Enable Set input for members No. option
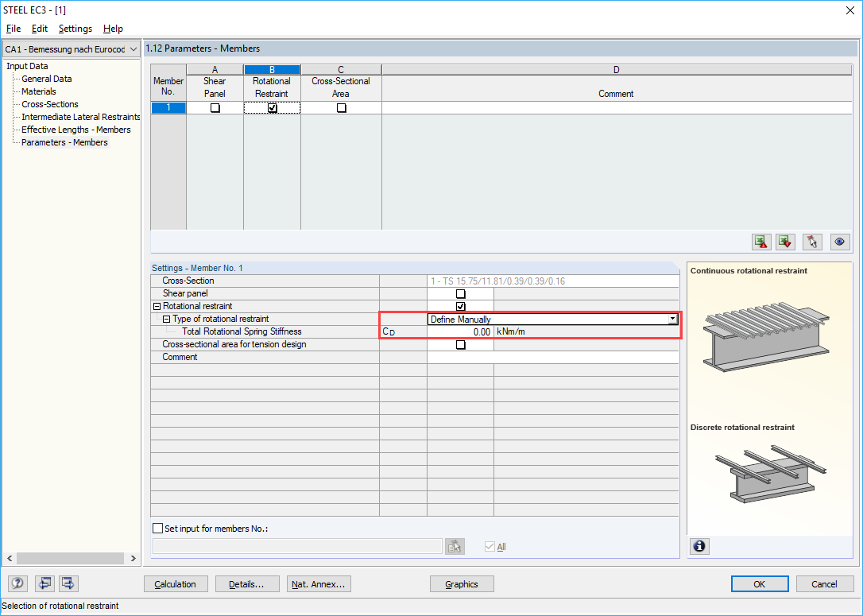The image size is (863, 616). pos(157,527)
